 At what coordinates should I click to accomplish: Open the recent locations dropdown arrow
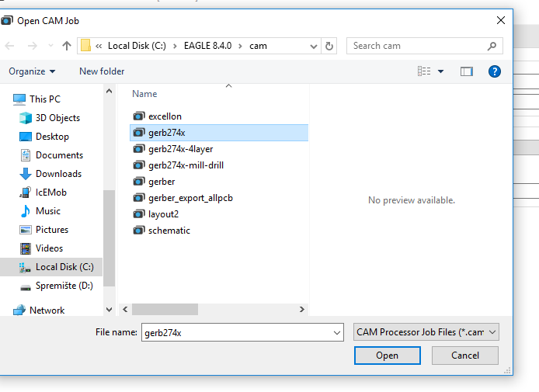[51, 46]
